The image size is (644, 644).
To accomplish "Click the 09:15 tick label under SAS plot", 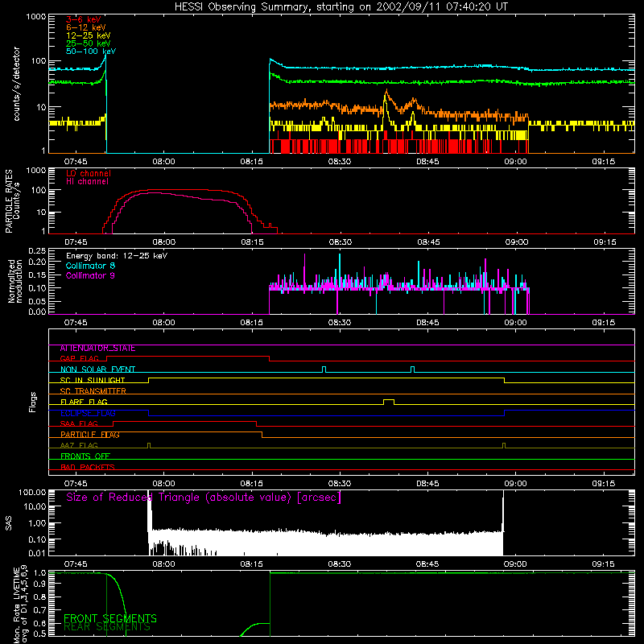I will 603,564.
